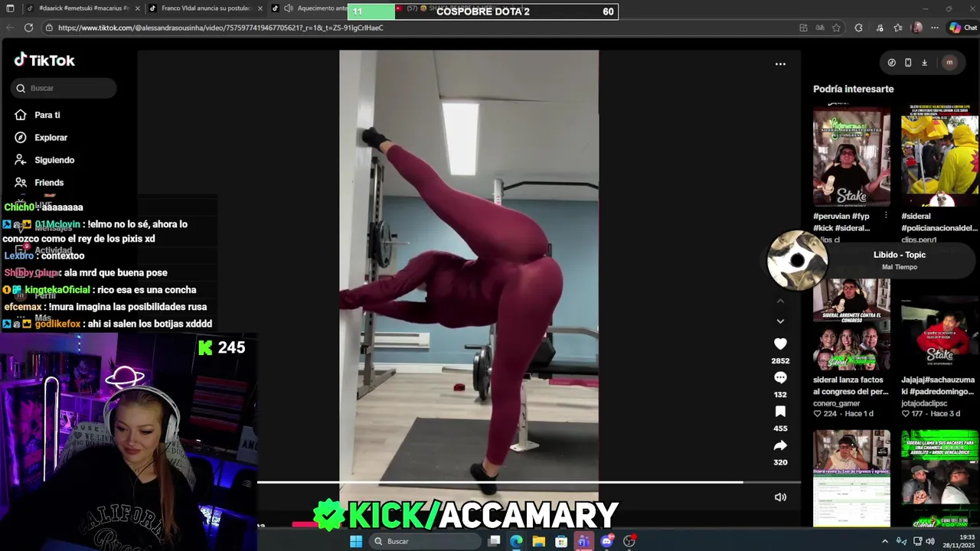Click the taskbar Buscar search box

tap(425, 541)
